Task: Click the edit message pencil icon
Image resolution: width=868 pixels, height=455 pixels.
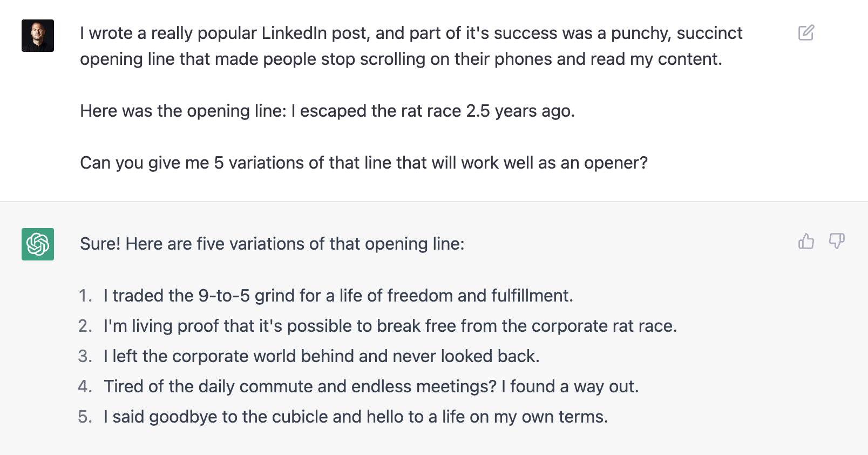Action: 806,33
